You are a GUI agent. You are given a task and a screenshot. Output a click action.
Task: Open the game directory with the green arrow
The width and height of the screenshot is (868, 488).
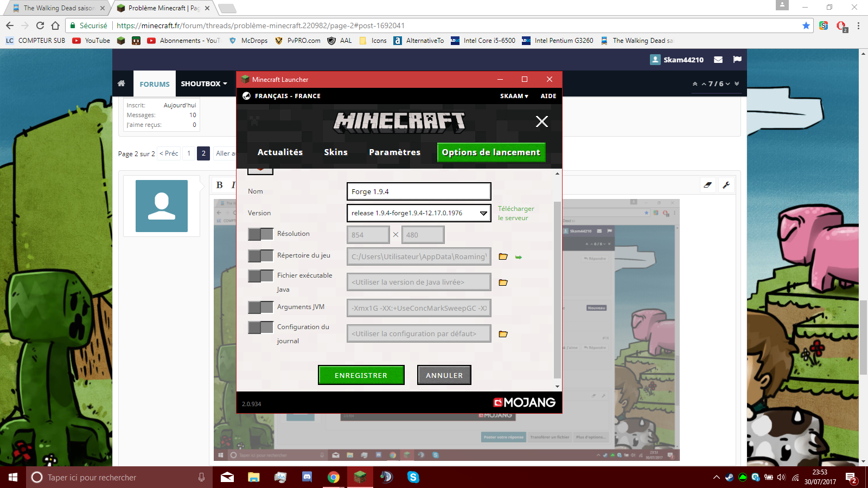coord(519,257)
